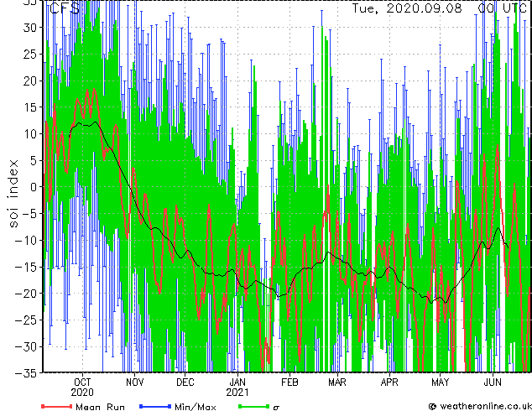
Task: Click the y-axis value -30
Action: [x=25, y=347]
